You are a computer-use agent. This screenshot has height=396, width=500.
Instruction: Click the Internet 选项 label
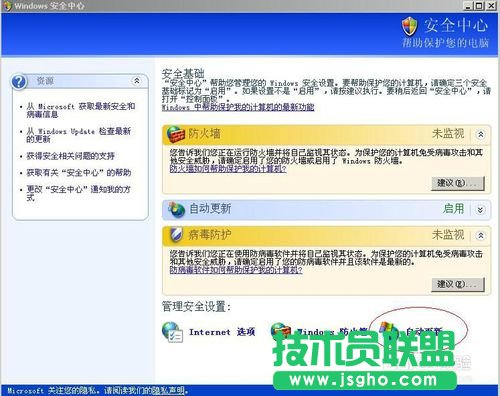tap(222, 332)
